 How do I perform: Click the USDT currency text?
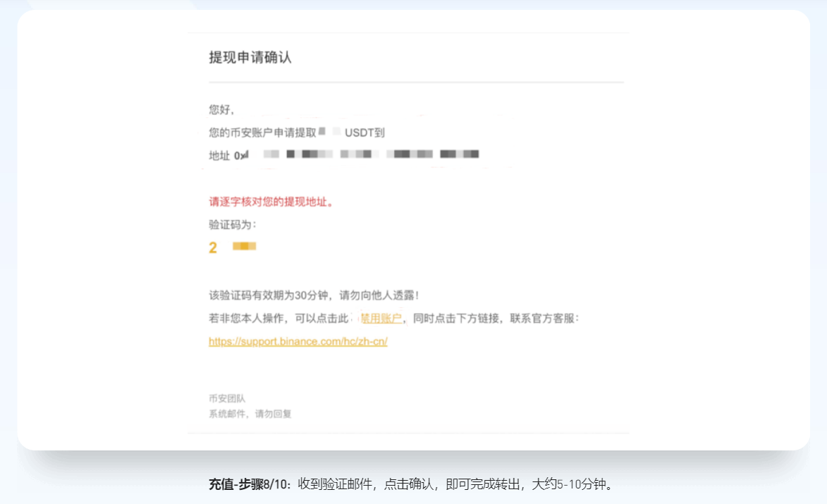[360, 133]
